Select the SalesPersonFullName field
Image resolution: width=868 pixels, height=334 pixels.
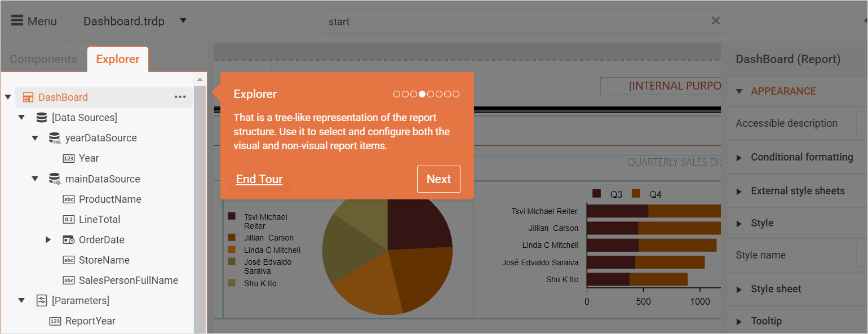coord(129,280)
